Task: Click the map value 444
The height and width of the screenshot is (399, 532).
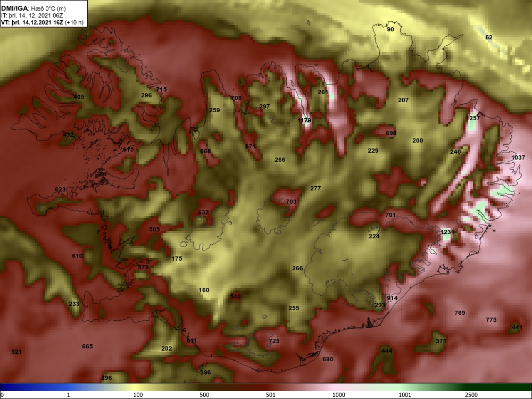Action: coord(387,351)
